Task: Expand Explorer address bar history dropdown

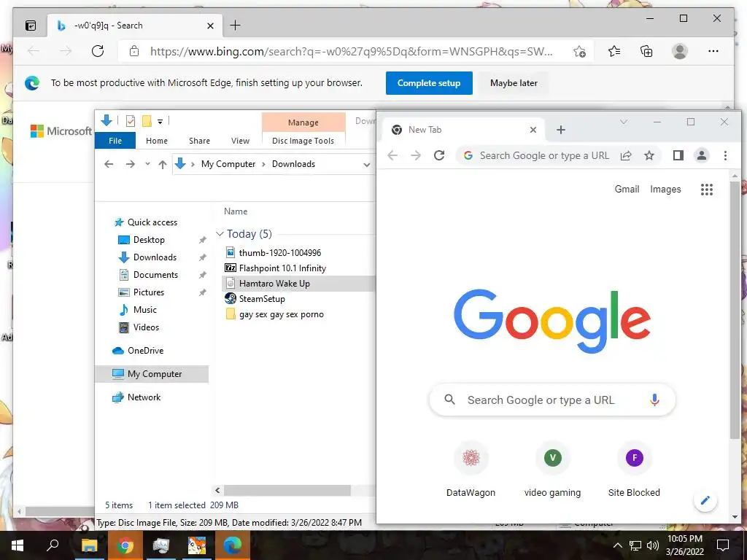Action: click(x=366, y=165)
